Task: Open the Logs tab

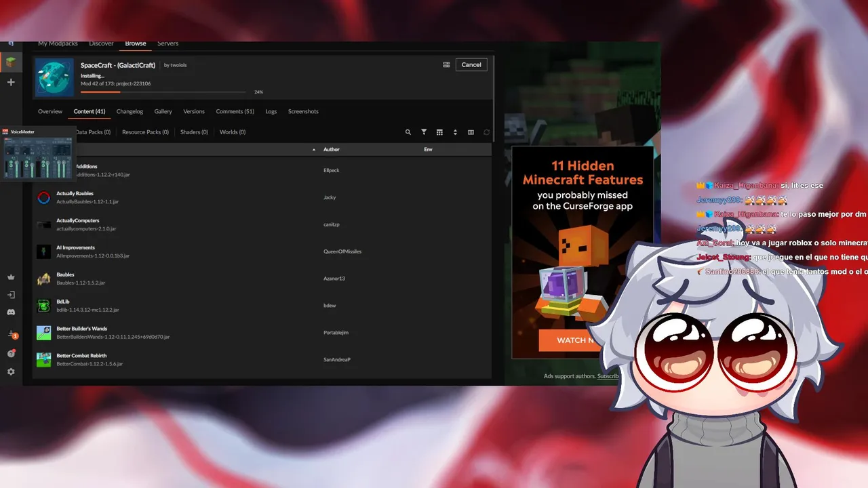Action: 271,111
